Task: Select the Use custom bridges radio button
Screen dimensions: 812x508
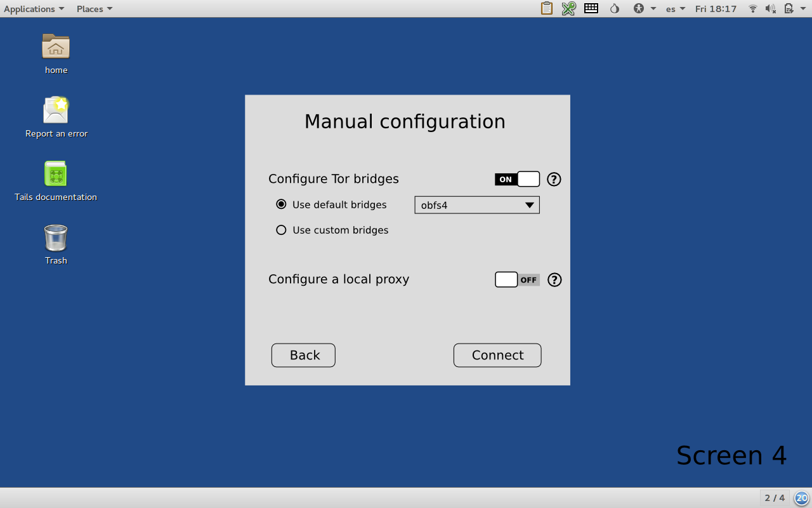Action: 281,230
